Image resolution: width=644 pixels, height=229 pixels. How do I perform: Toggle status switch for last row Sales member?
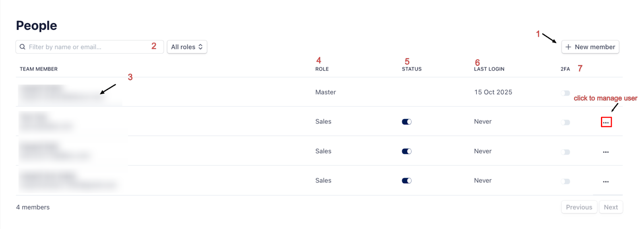click(x=407, y=181)
